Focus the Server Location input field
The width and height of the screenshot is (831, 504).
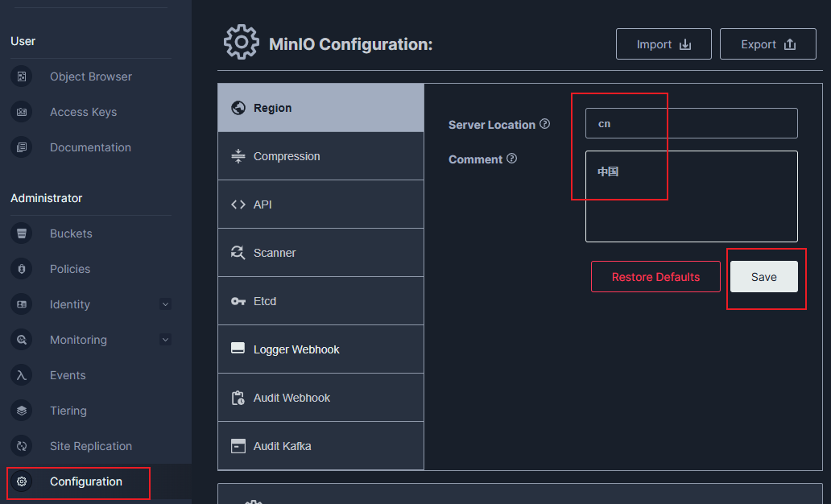[x=691, y=123]
